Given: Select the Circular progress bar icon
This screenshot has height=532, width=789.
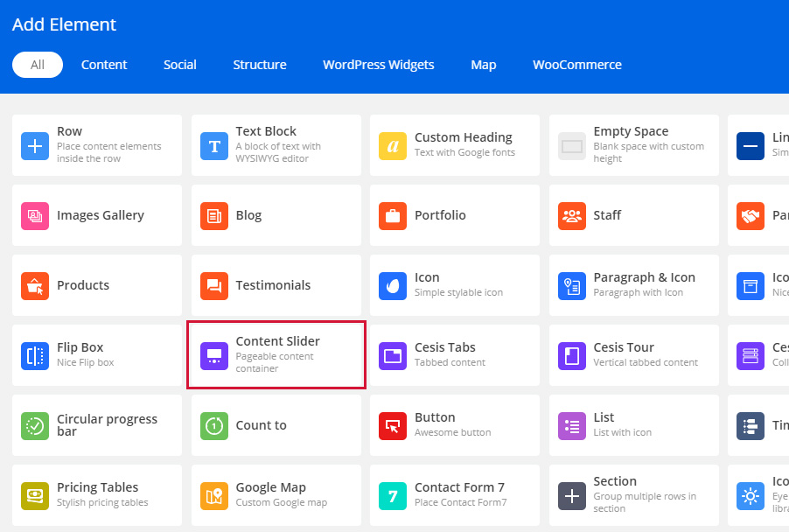Looking at the screenshot, I should [35, 425].
